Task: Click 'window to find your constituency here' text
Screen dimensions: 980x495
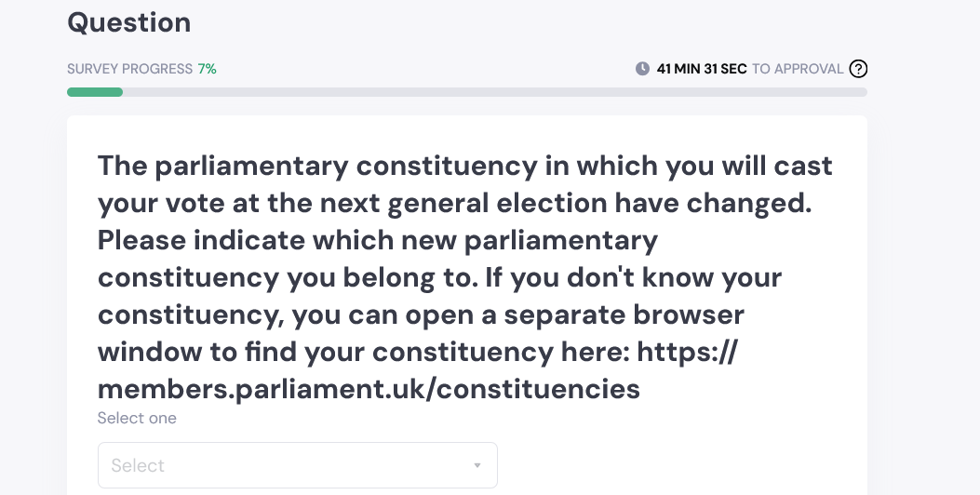Action: point(364,352)
